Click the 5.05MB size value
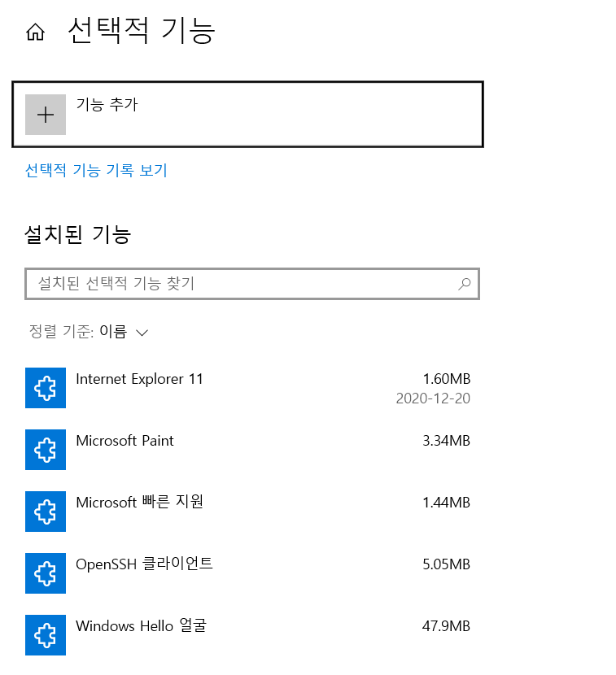 pos(446,564)
